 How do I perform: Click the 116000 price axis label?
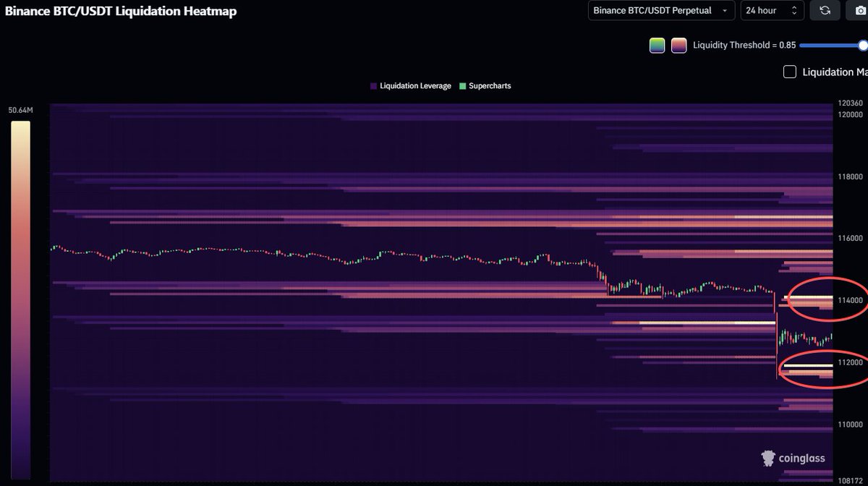[851, 238]
